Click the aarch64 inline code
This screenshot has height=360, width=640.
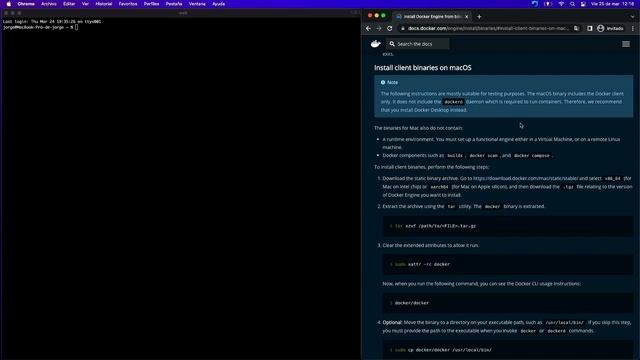pyautogui.click(x=439, y=187)
